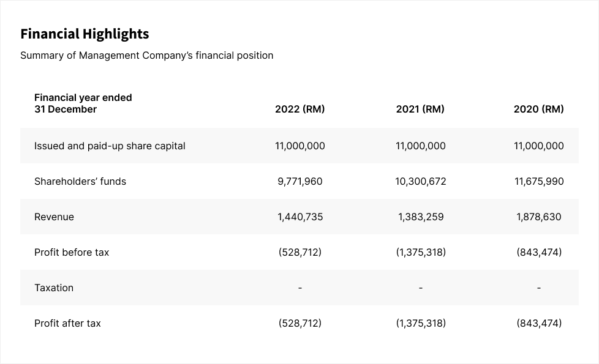
Task: Select (1,375,318) in Profit before tax row
Action: point(421,253)
